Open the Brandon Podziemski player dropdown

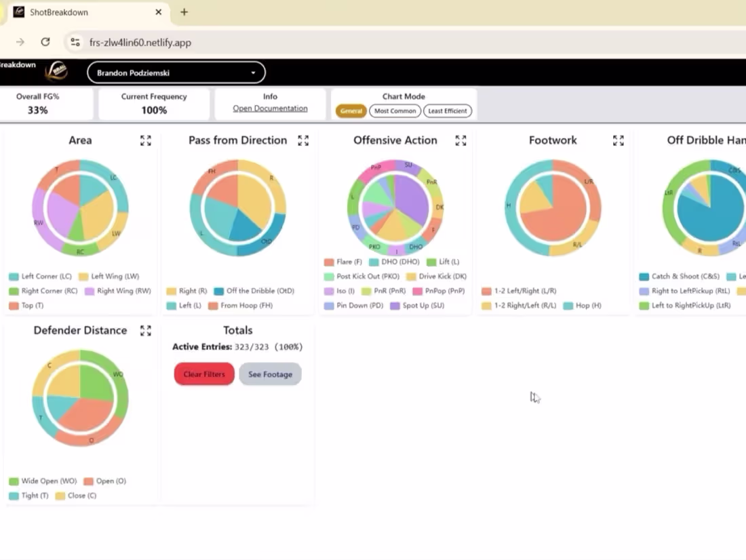point(176,73)
